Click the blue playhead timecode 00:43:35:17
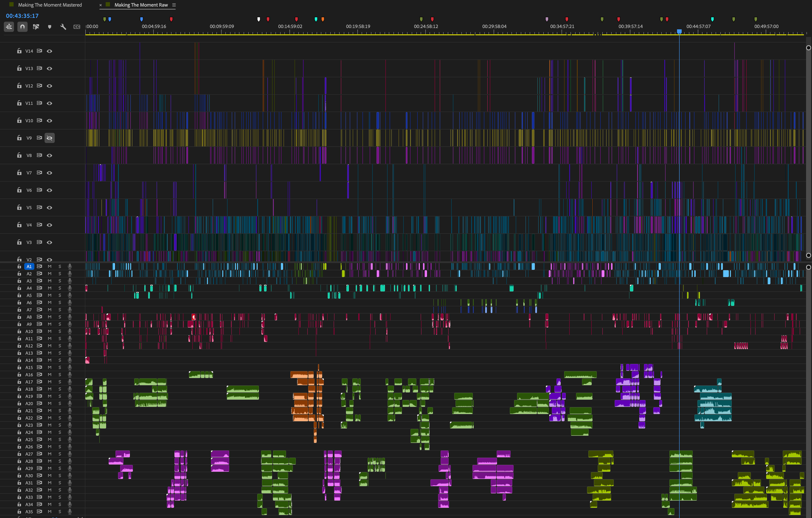Image resolution: width=812 pixels, height=518 pixels. (x=22, y=16)
